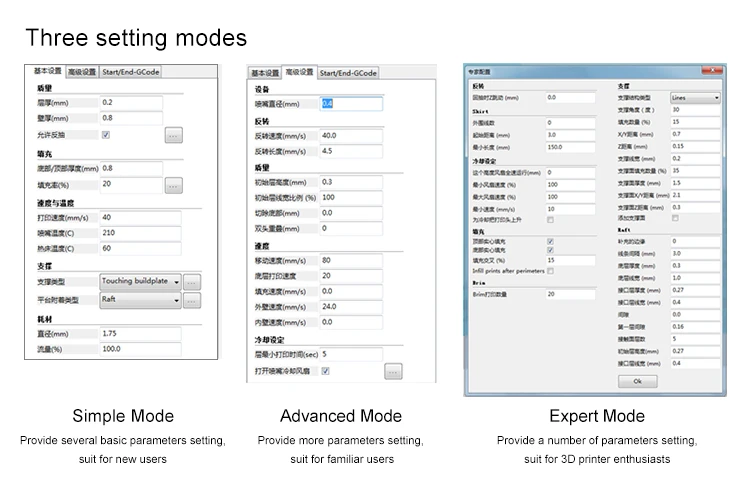Open Touching buildplate support type dropdown

point(140,281)
